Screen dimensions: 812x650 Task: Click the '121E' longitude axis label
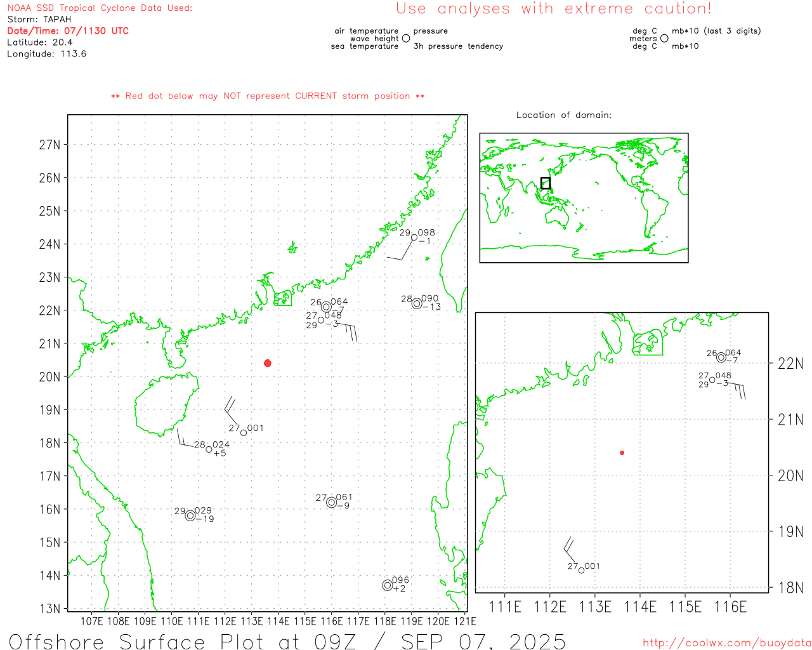[x=465, y=621]
